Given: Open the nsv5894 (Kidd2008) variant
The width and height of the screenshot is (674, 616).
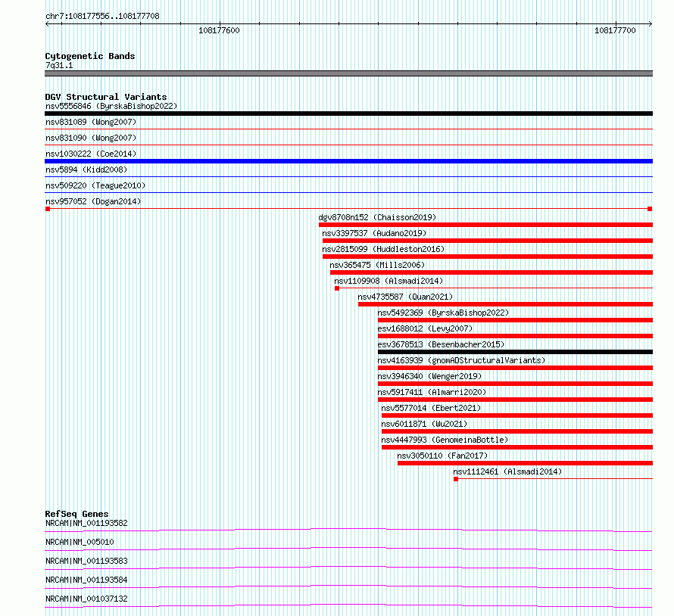Looking at the screenshot, I should point(86,170).
